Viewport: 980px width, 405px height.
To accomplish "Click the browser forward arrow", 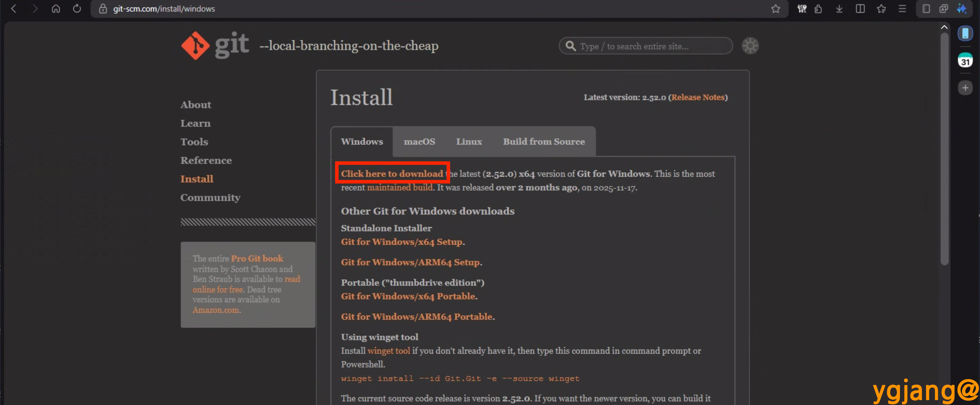I will click(35, 9).
